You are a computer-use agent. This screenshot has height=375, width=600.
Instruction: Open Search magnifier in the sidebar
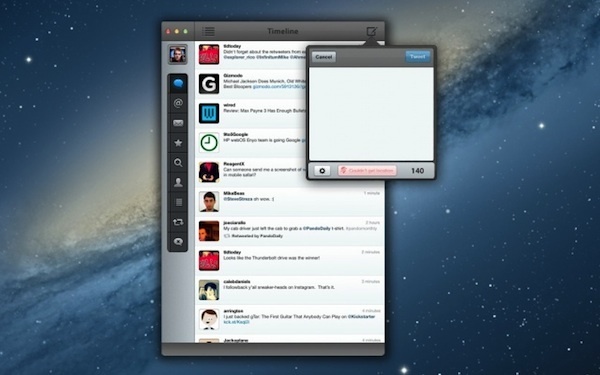click(x=178, y=163)
